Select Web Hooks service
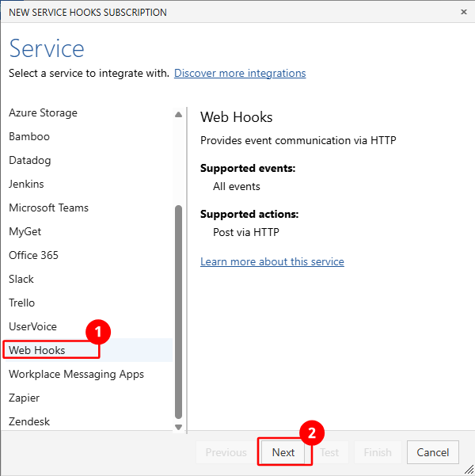This screenshot has width=475, height=476. [87, 350]
